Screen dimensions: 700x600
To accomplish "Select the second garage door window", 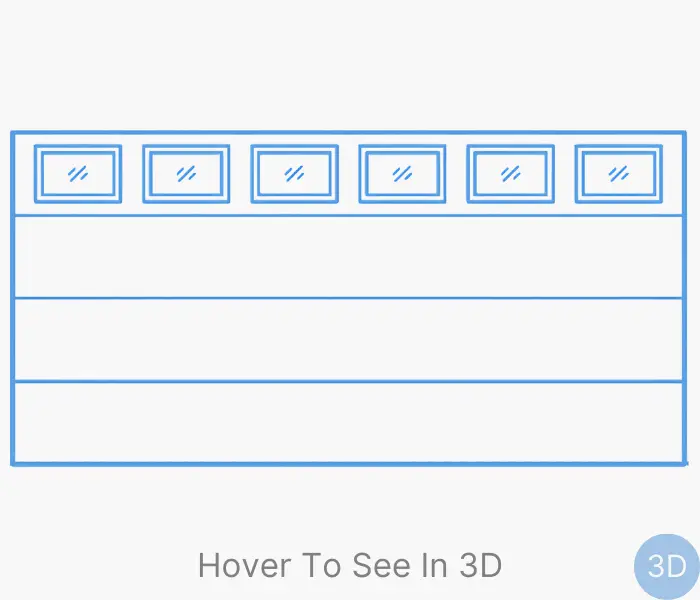I will point(186,174).
